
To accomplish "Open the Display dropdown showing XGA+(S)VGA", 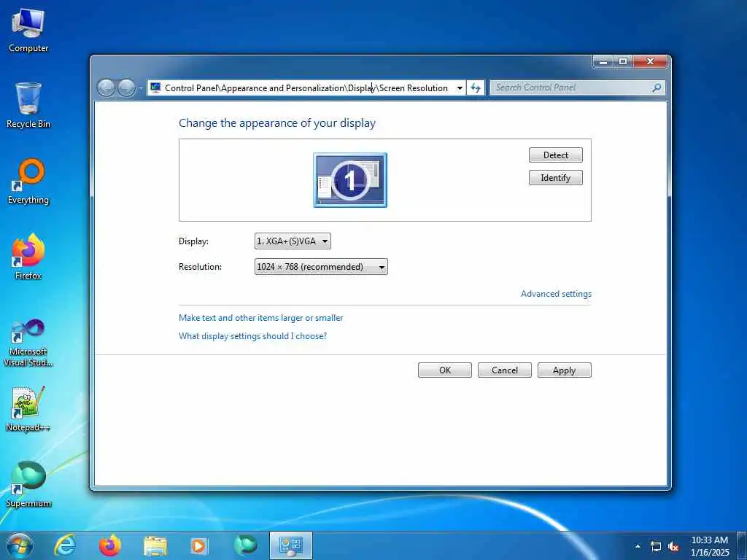I will point(293,241).
